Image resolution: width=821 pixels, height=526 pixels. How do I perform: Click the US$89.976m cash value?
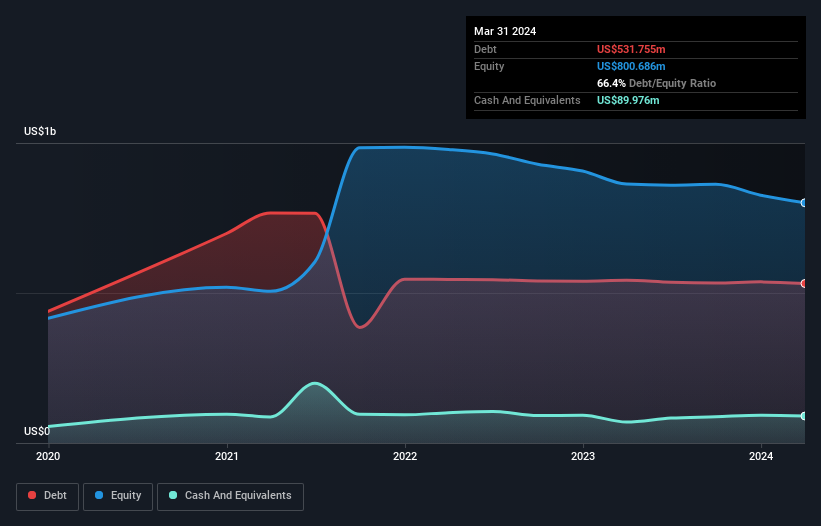[628, 100]
